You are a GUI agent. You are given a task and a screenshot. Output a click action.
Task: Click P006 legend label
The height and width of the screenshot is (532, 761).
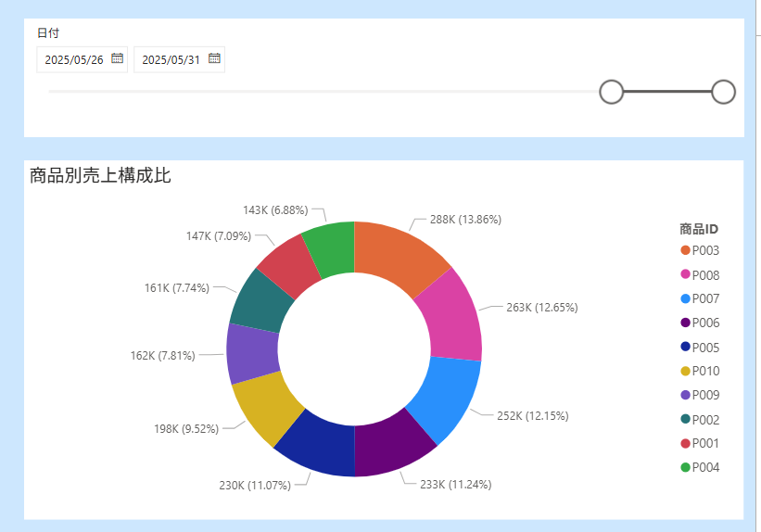[x=705, y=323]
